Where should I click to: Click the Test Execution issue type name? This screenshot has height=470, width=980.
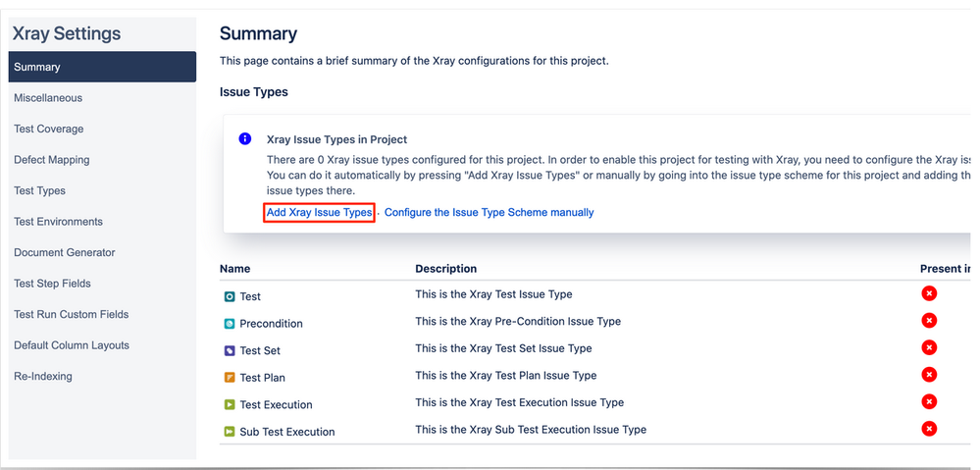(277, 405)
